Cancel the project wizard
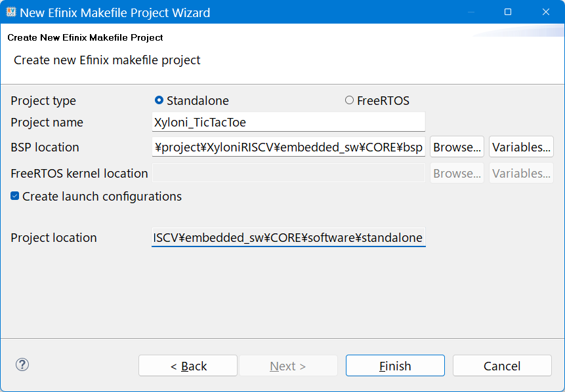This screenshot has height=392, width=565. click(x=502, y=366)
